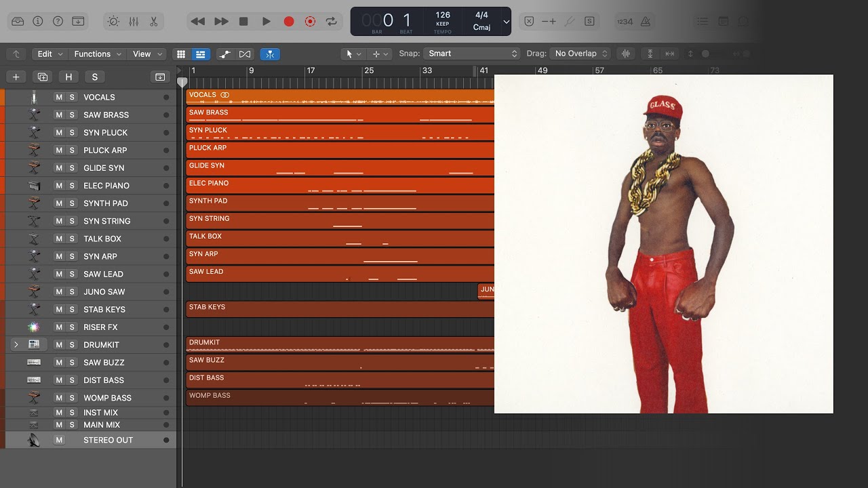Solo the TALK BOX track
The image size is (868, 488).
click(x=72, y=239)
